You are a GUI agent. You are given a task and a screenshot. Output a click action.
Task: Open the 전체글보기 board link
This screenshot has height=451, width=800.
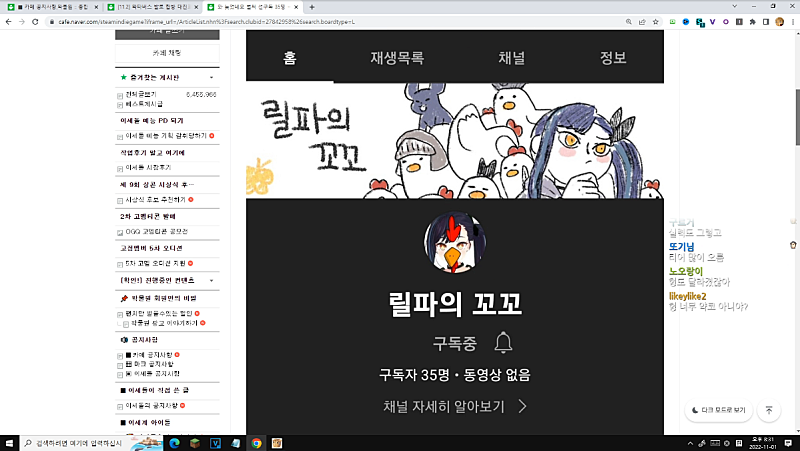click(x=141, y=94)
